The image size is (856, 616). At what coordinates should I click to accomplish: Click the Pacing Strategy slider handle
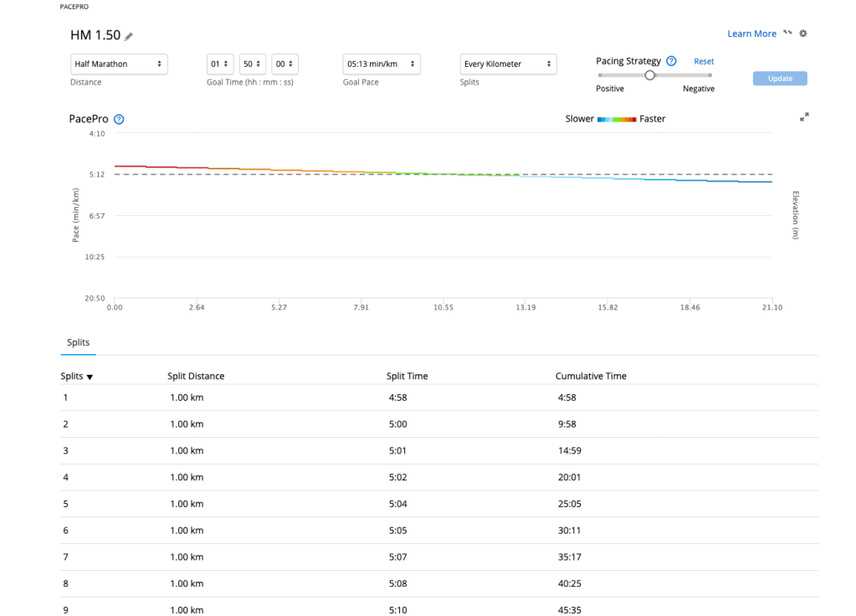[649, 74]
